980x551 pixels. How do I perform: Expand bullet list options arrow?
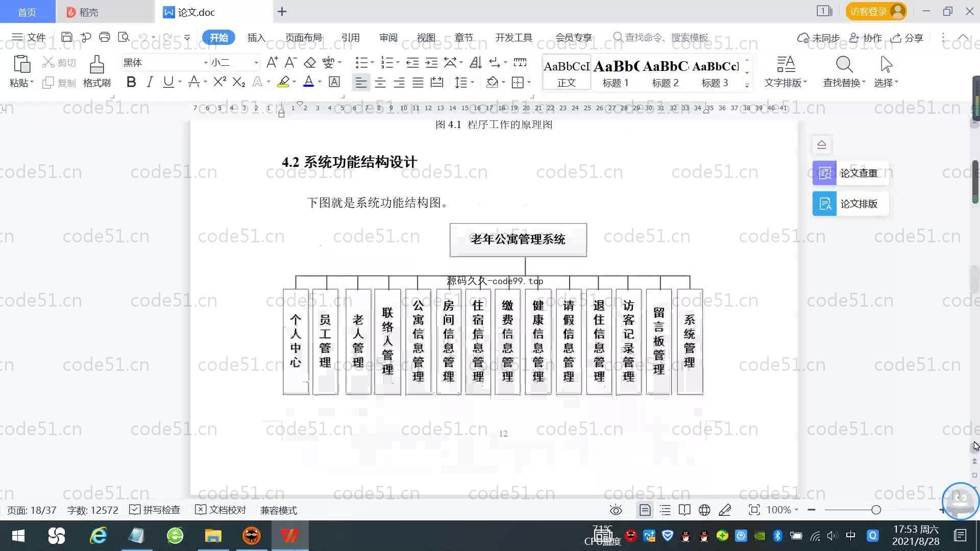(x=372, y=63)
